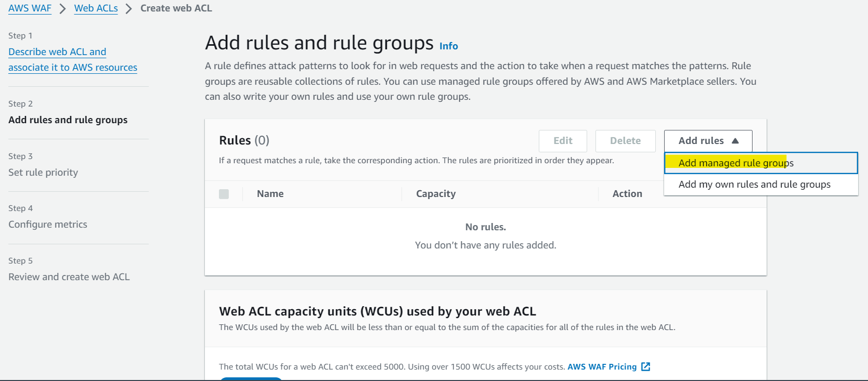This screenshot has width=868, height=381.
Task: Go to Web ACLs breadcrumb
Action: (x=96, y=8)
